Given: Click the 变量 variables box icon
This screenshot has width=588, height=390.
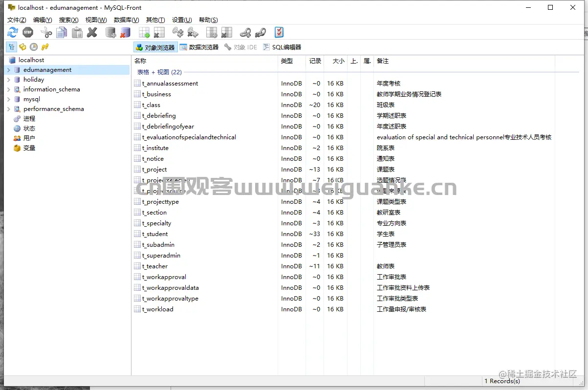Looking at the screenshot, I should click(17, 148).
